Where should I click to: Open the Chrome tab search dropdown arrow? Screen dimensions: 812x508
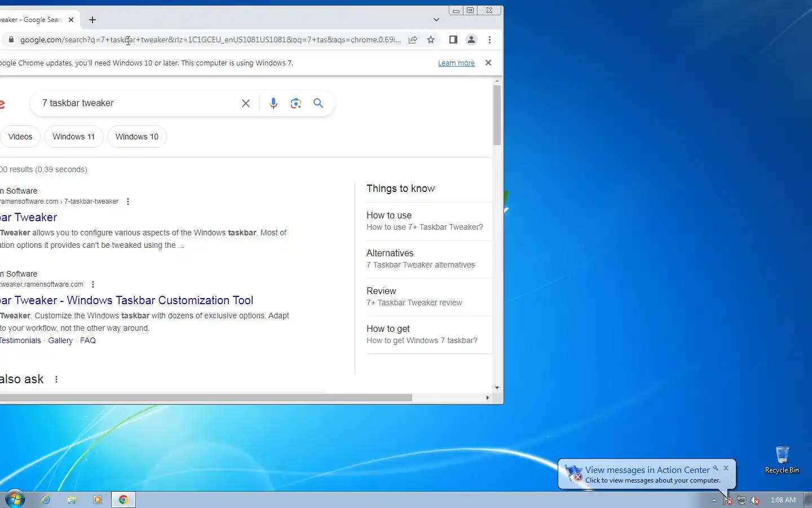pyautogui.click(x=436, y=20)
